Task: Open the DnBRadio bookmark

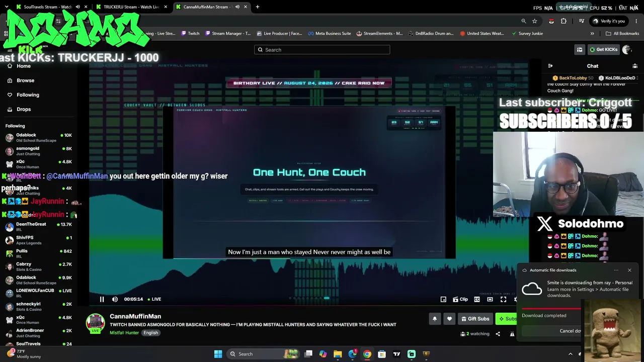Action: [x=431, y=34]
